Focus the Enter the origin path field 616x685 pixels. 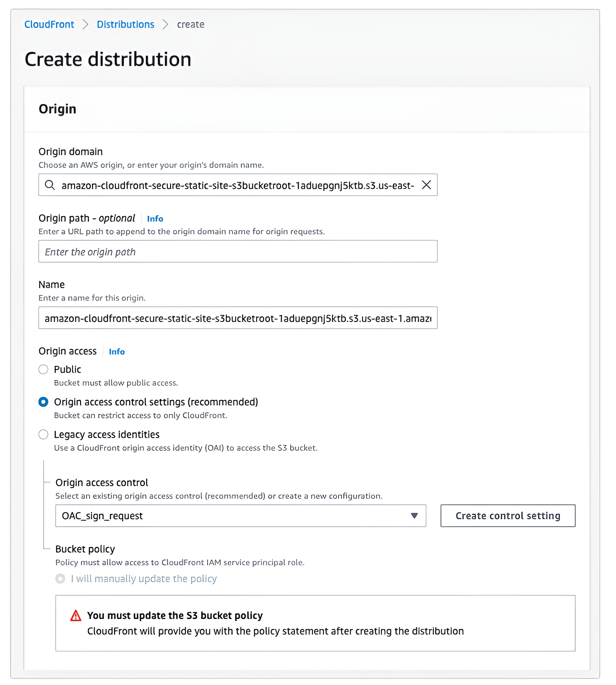tap(238, 251)
